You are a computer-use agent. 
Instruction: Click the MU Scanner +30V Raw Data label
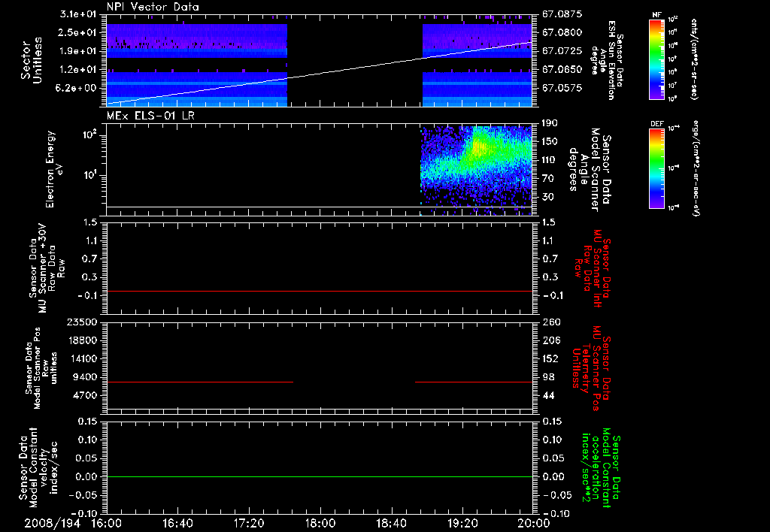click(47, 268)
